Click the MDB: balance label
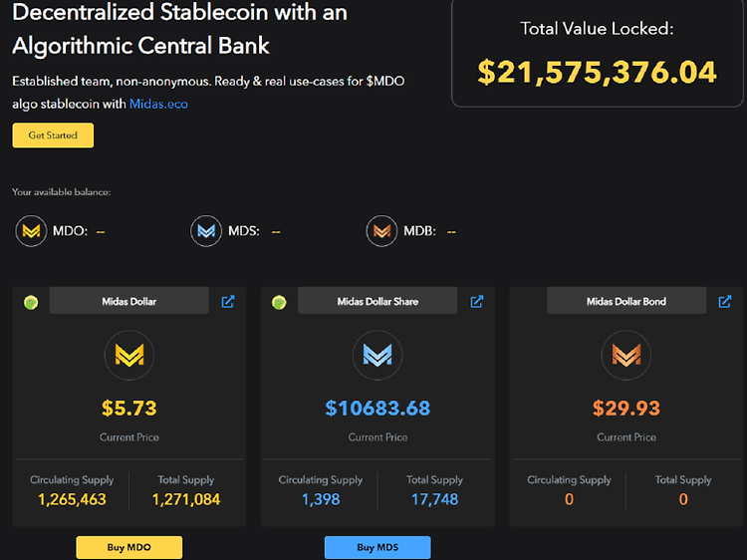This screenshot has height=560, width=747. click(419, 231)
